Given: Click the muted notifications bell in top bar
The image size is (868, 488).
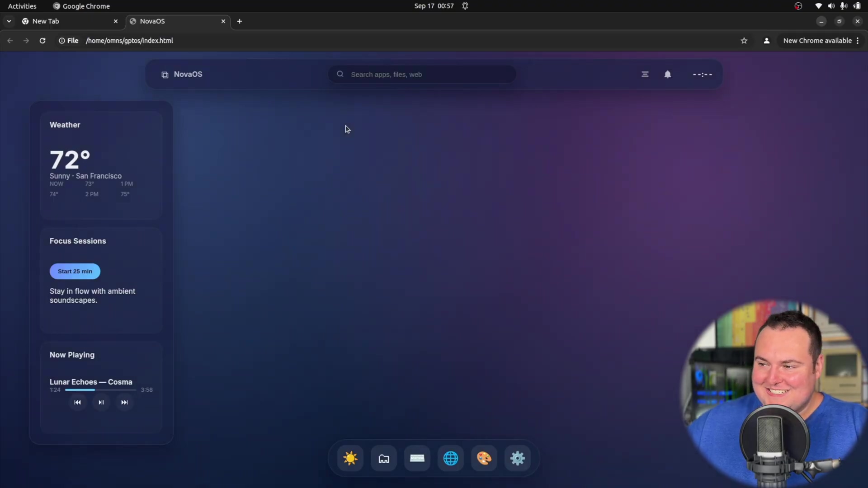Looking at the screenshot, I should (x=465, y=6).
